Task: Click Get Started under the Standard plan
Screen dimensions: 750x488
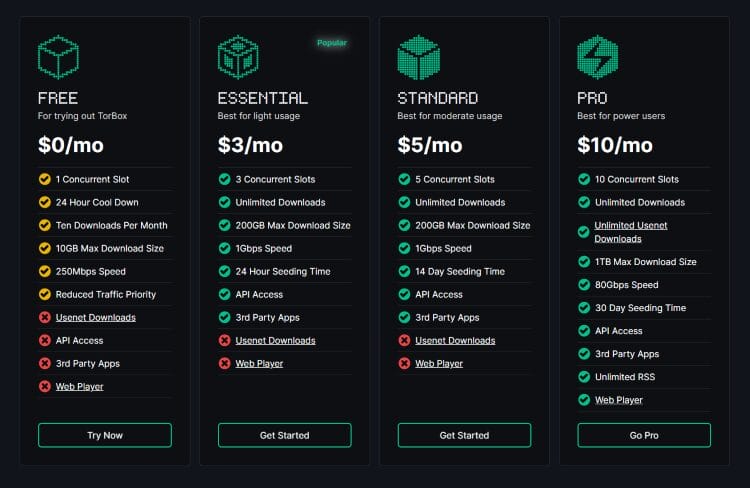Action: (464, 435)
